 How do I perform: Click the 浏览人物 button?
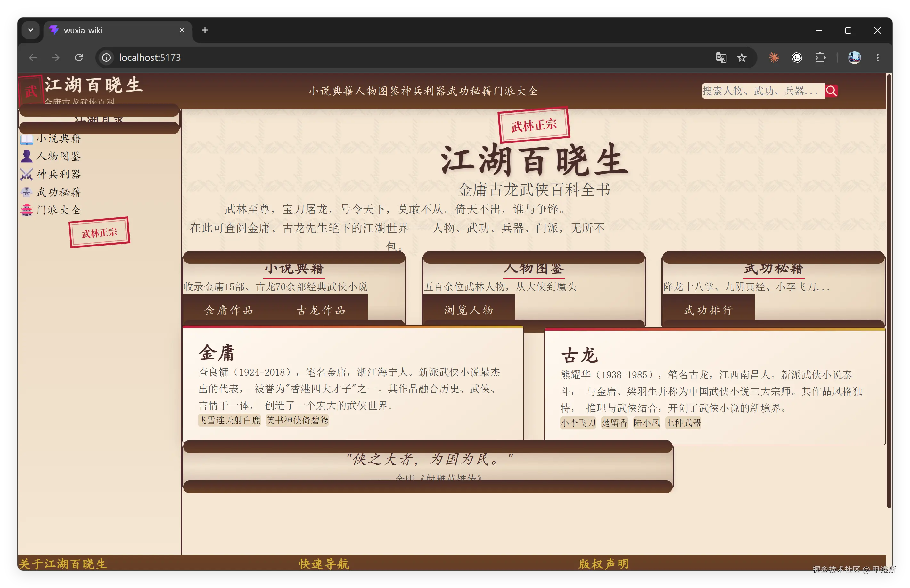coord(469,310)
